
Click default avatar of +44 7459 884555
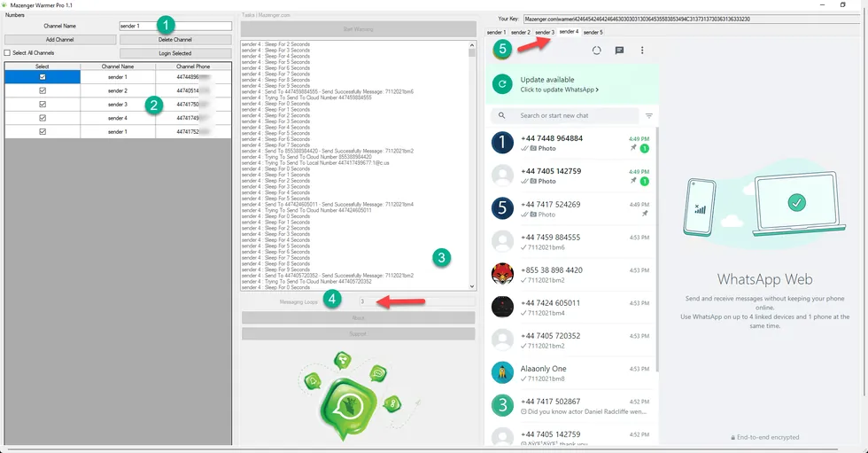[x=503, y=241]
